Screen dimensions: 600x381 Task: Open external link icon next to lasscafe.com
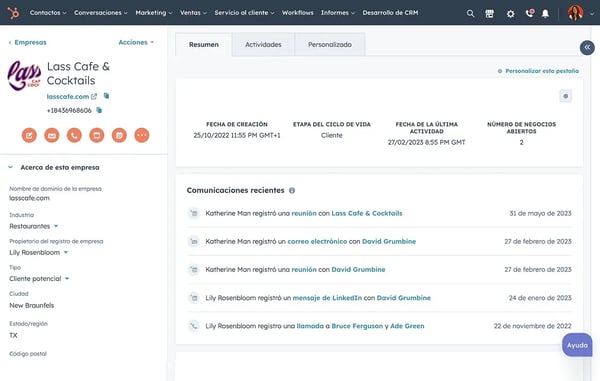pos(94,96)
